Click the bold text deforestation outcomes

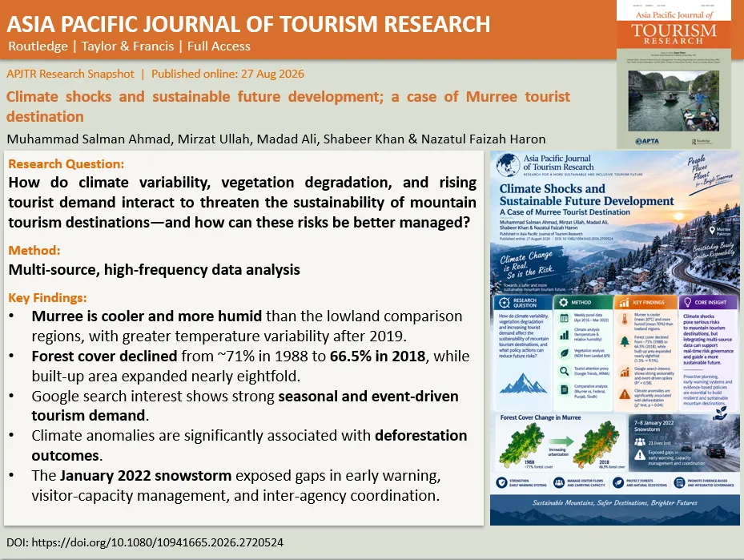[250, 445]
